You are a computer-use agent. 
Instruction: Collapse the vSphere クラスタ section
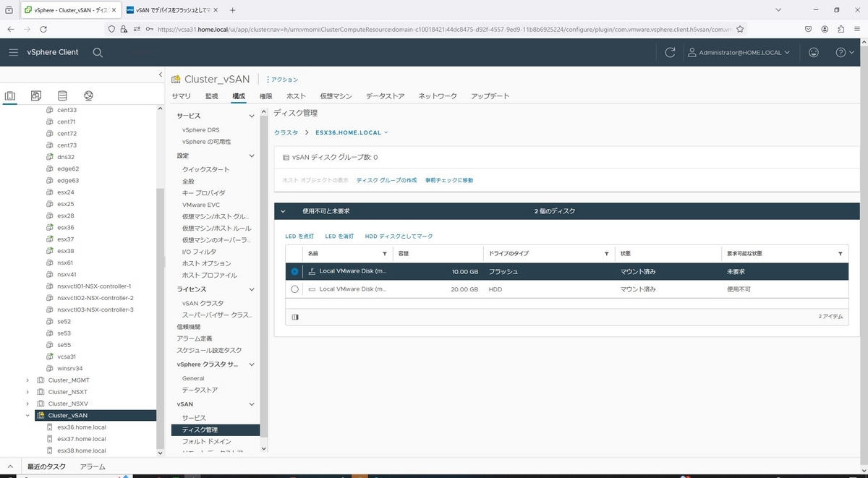[x=252, y=364]
